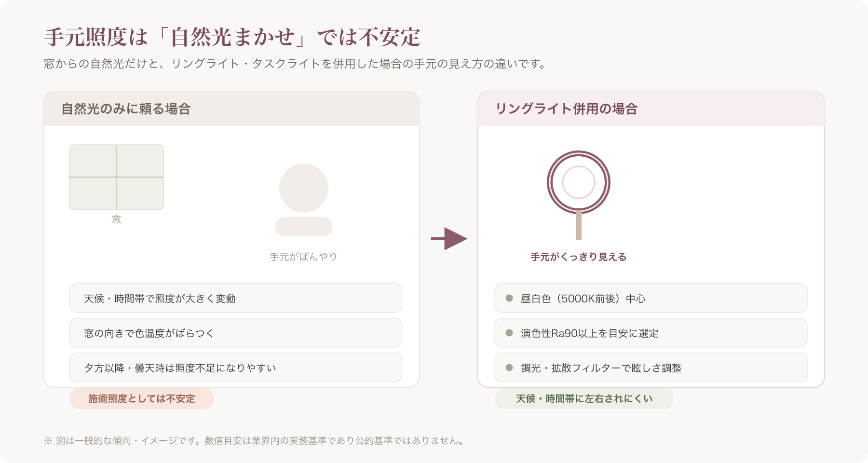Click the row 夕方以降・曇天時は照度不足になりやすい
This screenshot has width=868, height=463.
click(236, 368)
